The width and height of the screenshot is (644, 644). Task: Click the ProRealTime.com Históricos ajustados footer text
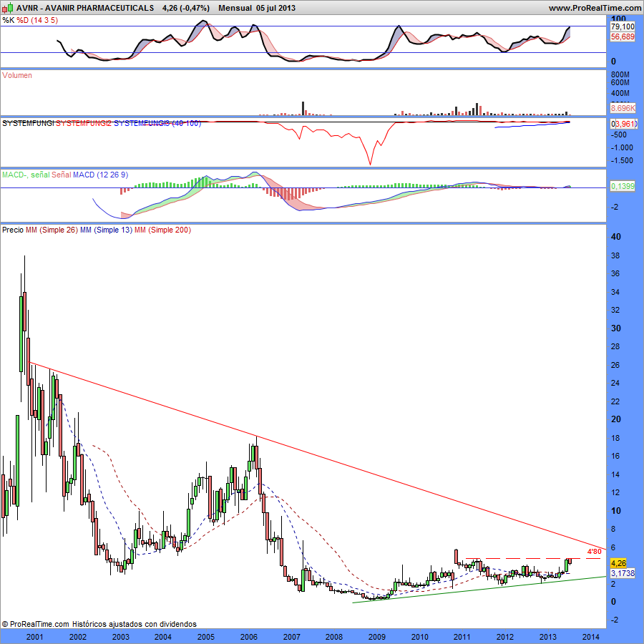coord(99,624)
